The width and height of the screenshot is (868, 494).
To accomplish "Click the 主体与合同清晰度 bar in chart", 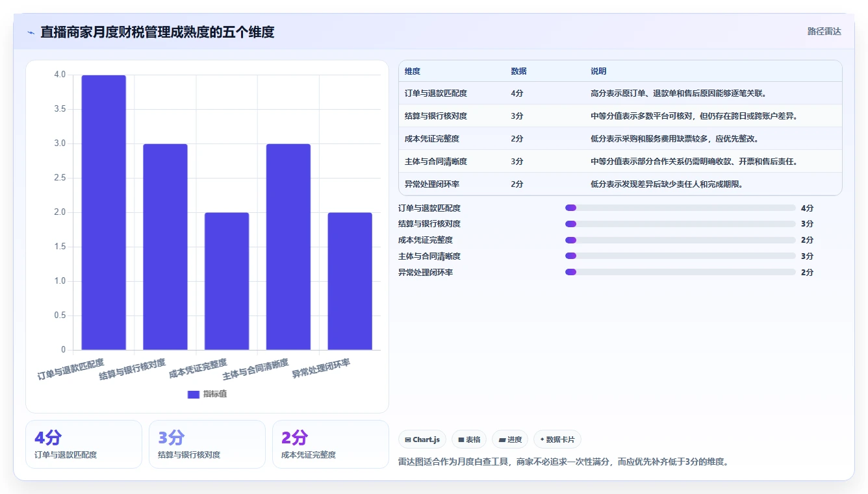I will pyautogui.click(x=288, y=247).
